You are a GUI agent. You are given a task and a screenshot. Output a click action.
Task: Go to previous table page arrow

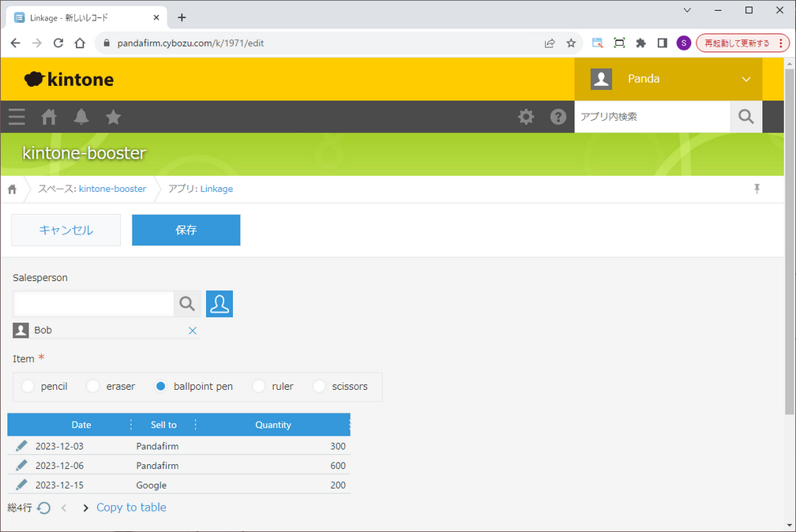[x=64, y=508]
